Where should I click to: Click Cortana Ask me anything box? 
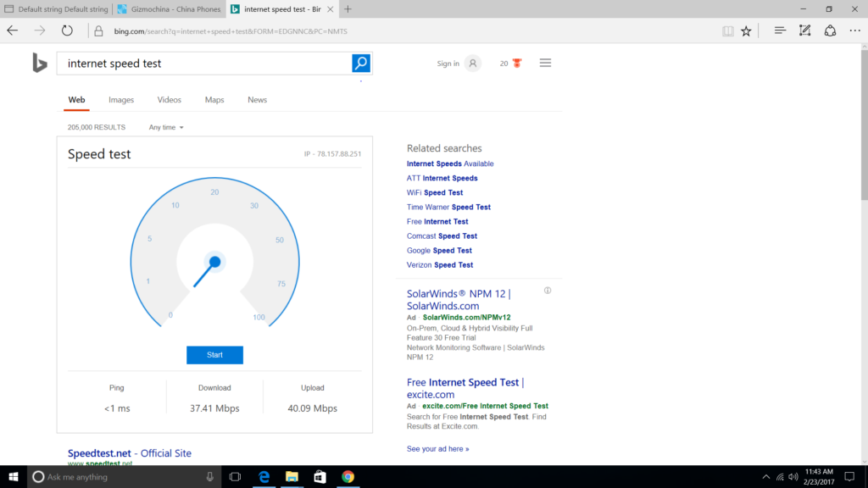[125, 477]
